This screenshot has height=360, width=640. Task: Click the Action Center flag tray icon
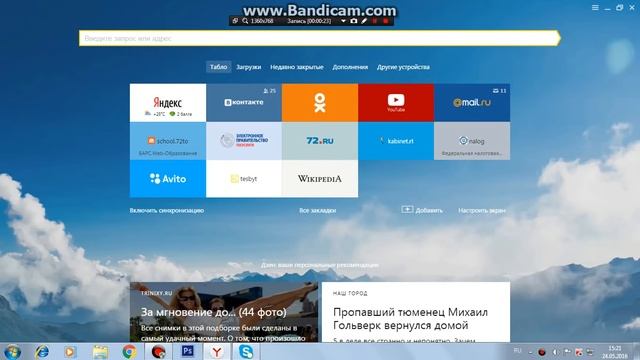click(x=567, y=352)
